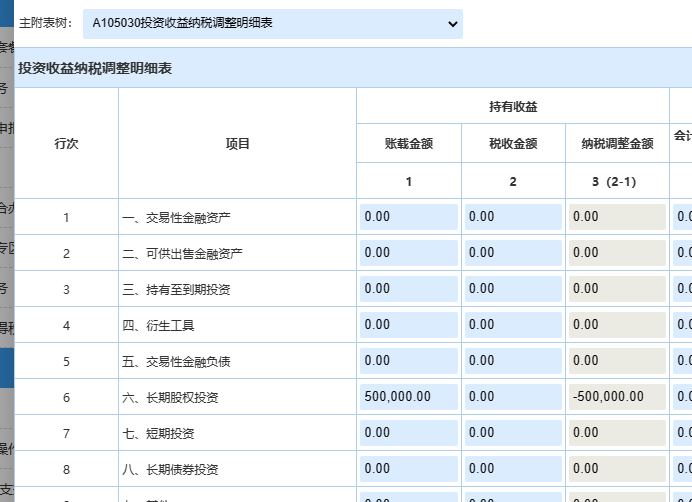Click the -500,000.00 纳税调整金额 cell
The width and height of the screenshot is (692, 502).
coord(617,397)
